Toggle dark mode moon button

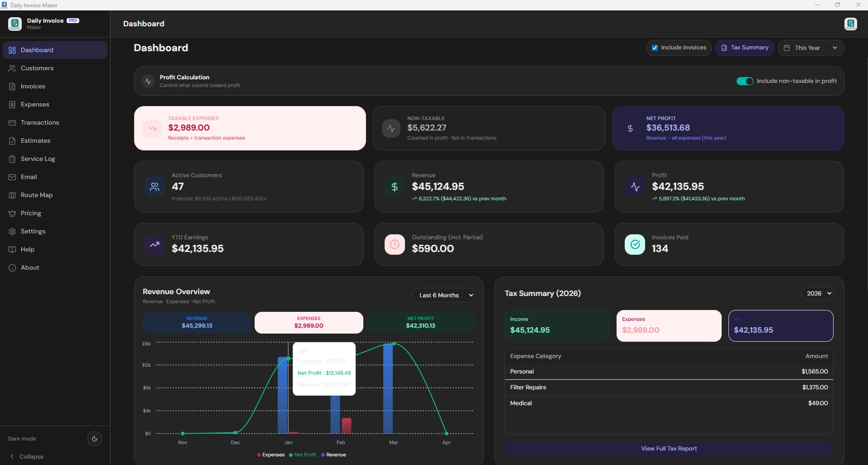[x=94, y=439]
